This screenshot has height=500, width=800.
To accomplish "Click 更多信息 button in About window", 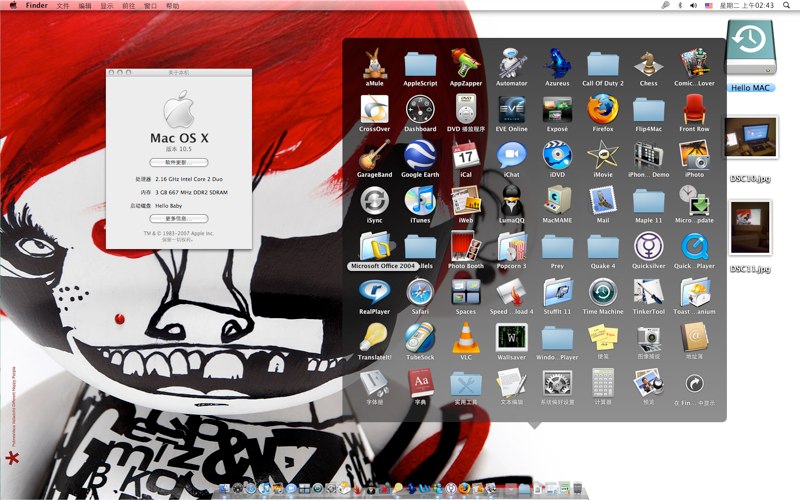I will coord(179,218).
